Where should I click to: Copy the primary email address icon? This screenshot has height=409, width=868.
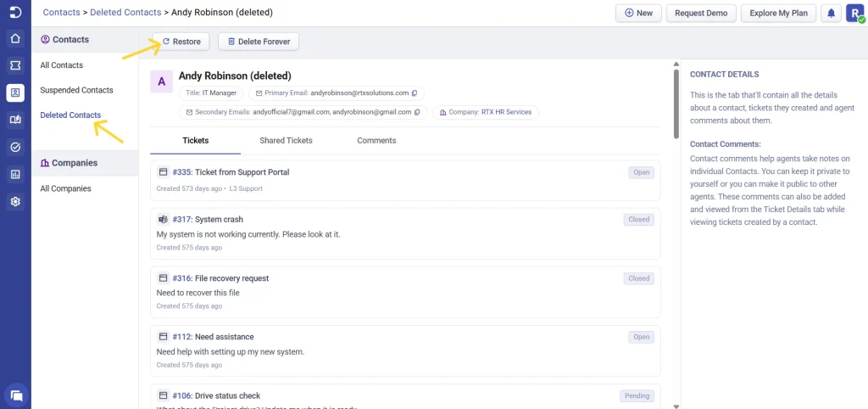click(x=415, y=93)
